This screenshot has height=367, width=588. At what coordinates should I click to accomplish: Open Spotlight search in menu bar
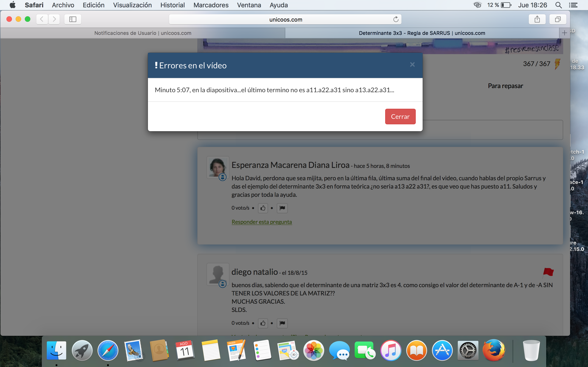coord(558,5)
